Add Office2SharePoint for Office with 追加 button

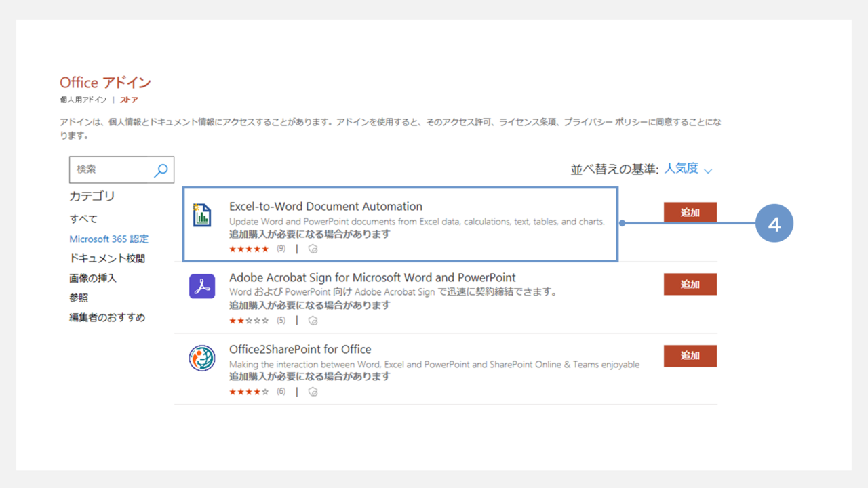click(690, 355)
